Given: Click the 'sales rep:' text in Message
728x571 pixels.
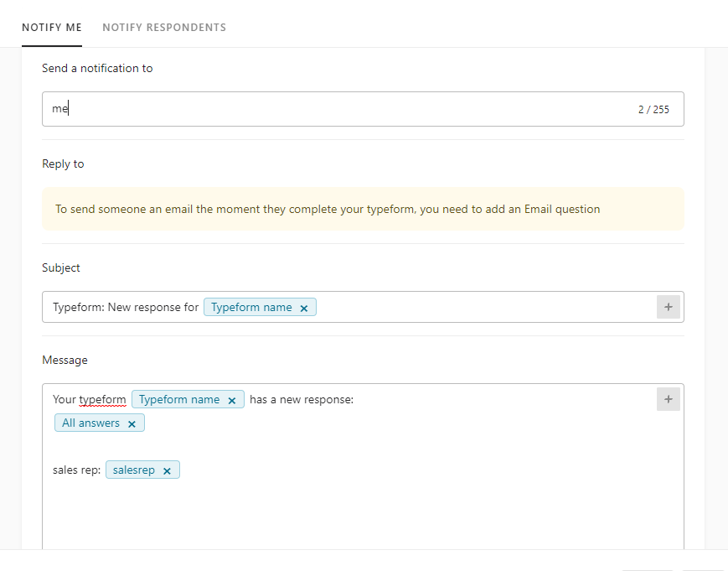Looking at the screenshot, I should click(x=76, y=470).
